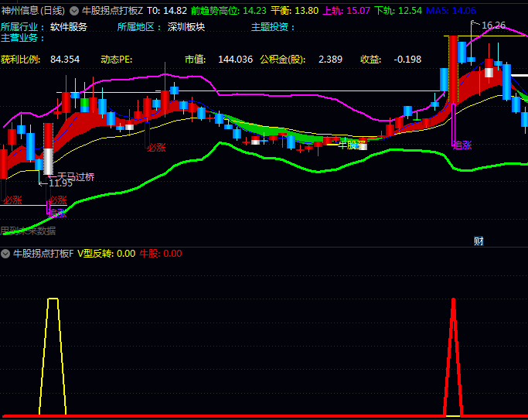Click the 前趋势高位 14.23 legend value
The height and width of the screenshot is (420, 528).
228,11
